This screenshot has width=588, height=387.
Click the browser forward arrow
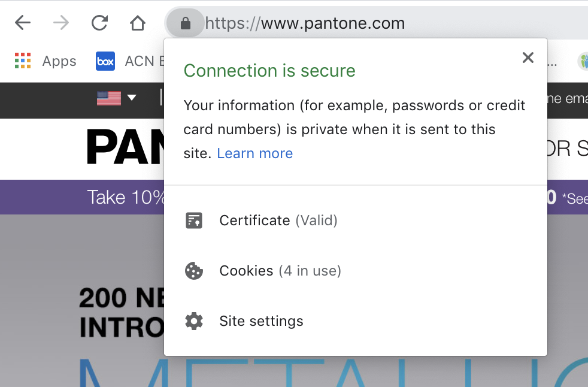tap(61, 23)
